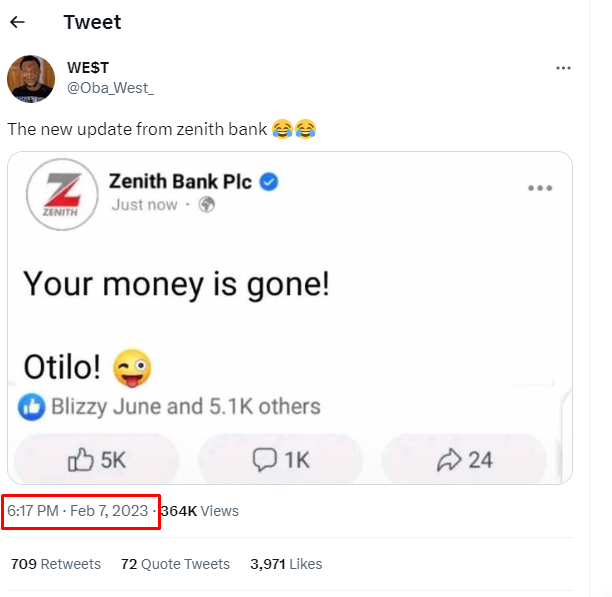Click the 1K comment bubble icon
Screen dimensions: 612x597
[265, 460]
